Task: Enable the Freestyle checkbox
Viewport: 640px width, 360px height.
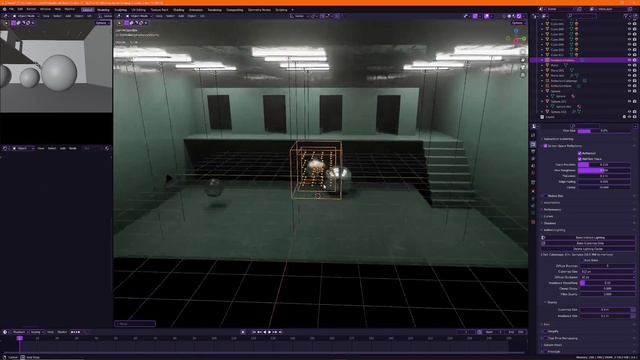Action: tap(545, 351)
